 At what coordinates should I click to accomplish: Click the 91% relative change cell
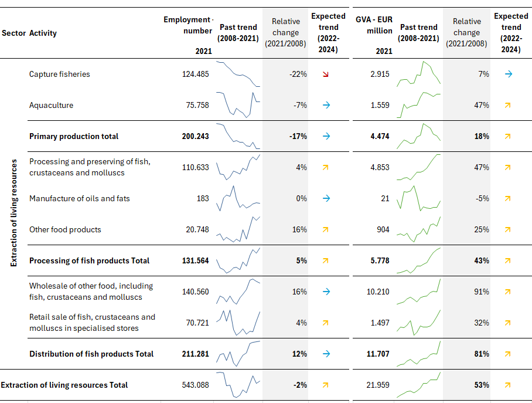coord(481,292)
